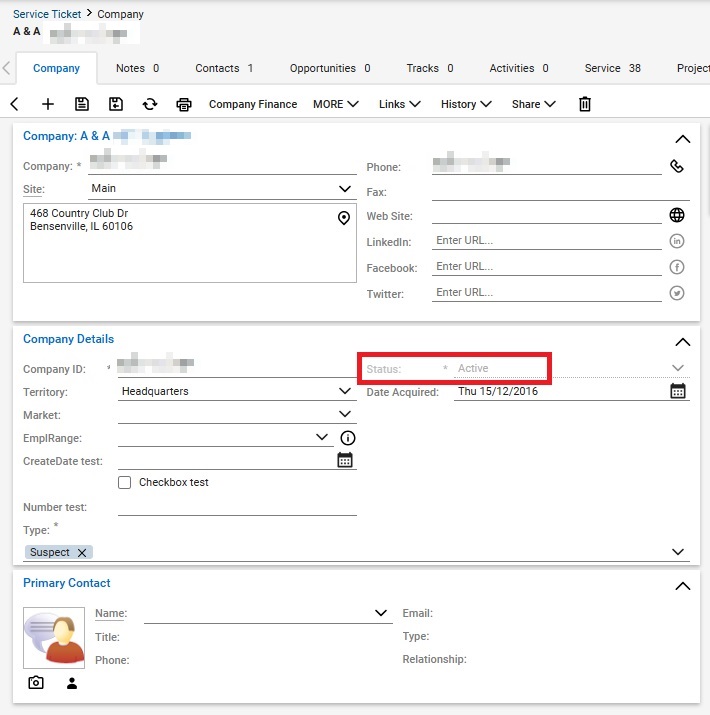Expand the Territory dropdown
Screen dimensions: 710x715
click(345, 391)
